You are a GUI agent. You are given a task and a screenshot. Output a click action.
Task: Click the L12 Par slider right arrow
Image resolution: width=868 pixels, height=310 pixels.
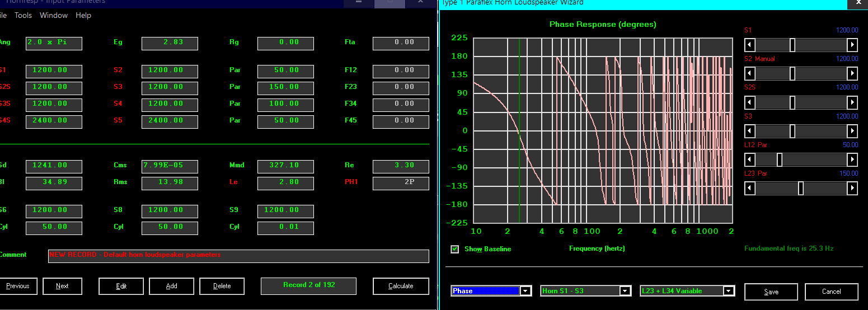(x=852, y=160)
